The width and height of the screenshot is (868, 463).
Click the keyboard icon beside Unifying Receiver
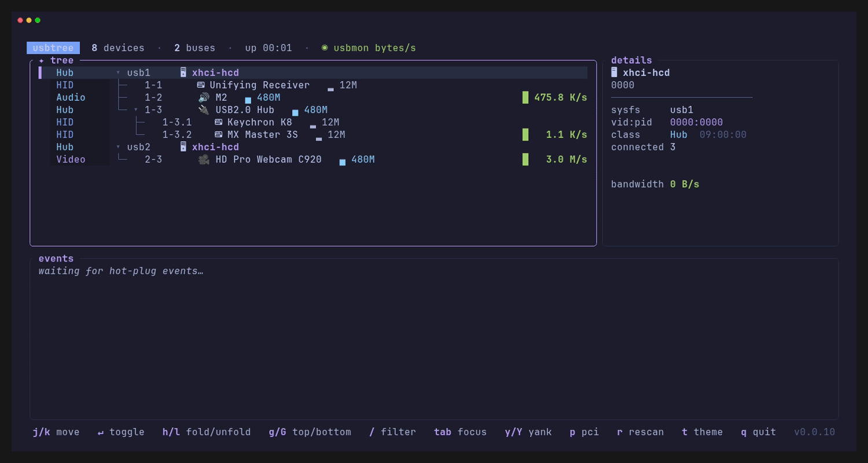pos(201,85)
